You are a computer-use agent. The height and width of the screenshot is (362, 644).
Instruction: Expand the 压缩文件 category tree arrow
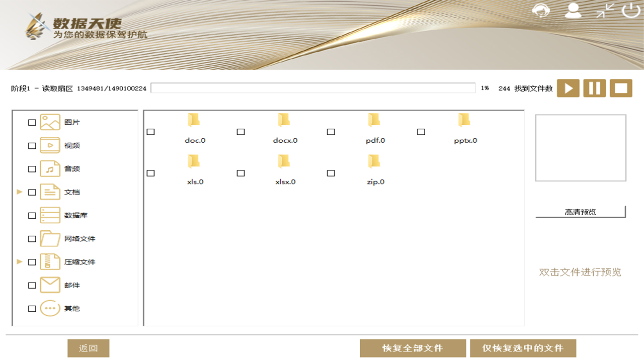(19, 261)
